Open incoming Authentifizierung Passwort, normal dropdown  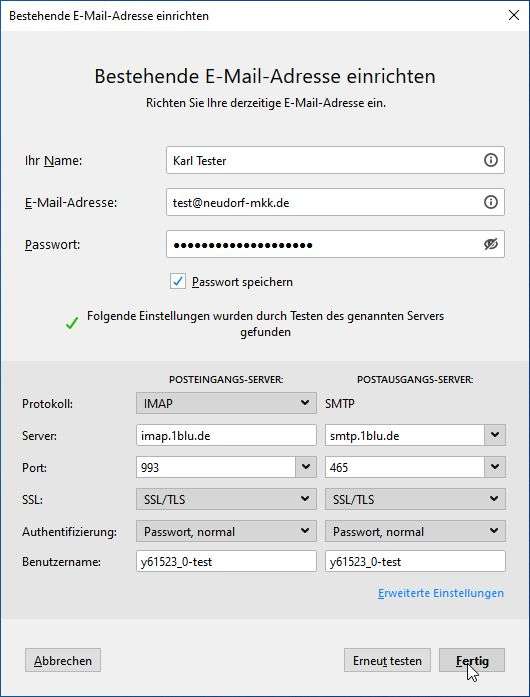226,531
